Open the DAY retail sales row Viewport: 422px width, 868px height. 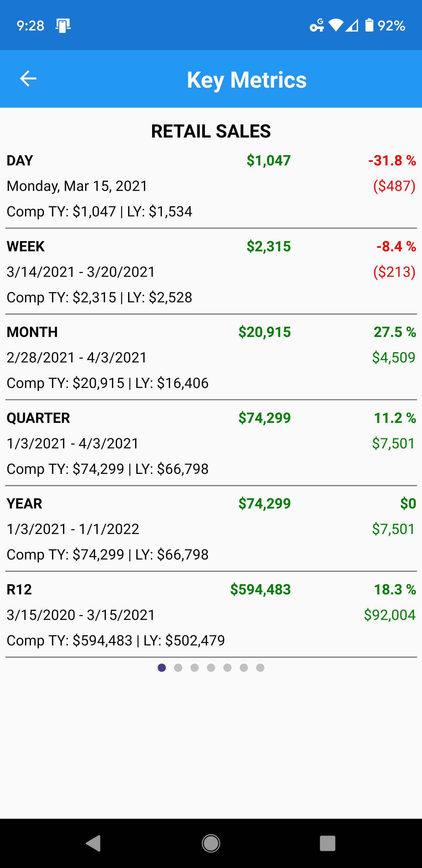click(x=211, y=186)
